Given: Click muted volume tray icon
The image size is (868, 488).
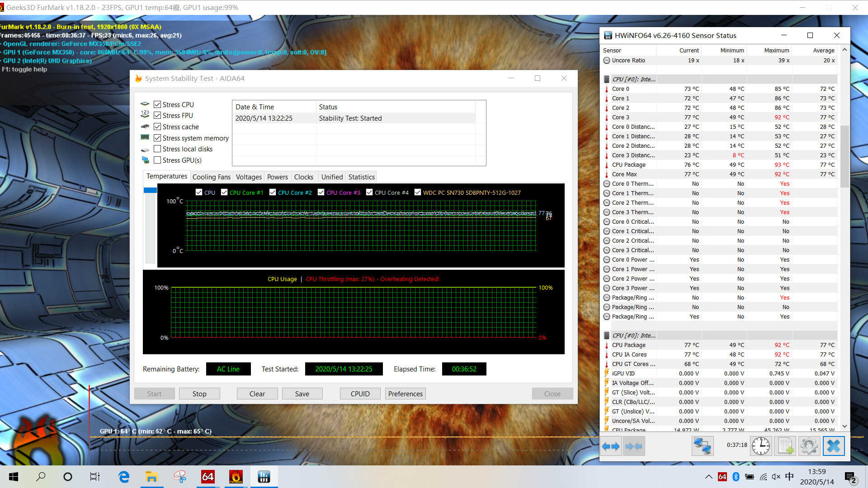Looking at the screenshot, I should click(x=776, y=477).
